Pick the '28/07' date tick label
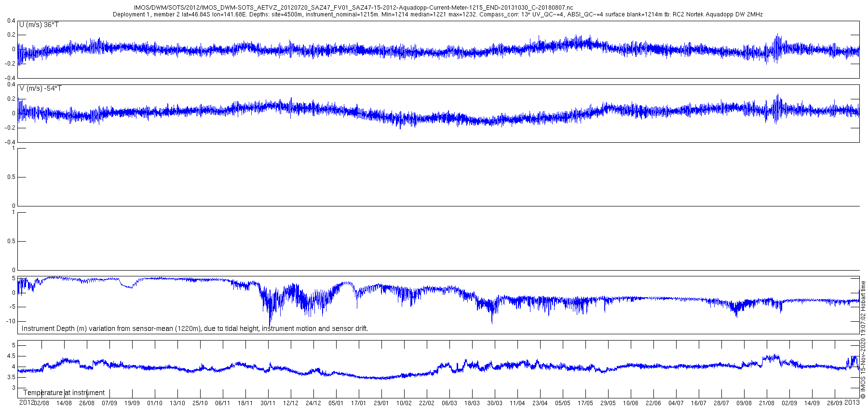Image resolution: width=868 pixels, height=410 pixels. pyautogui.click(x=721, y=403)
